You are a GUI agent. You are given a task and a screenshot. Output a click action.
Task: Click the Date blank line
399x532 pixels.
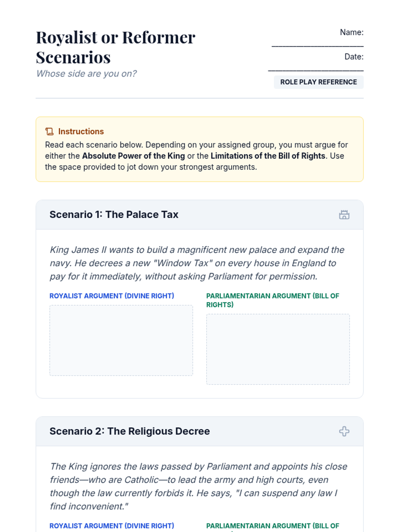pyautogui.click(x=316, y=68)
